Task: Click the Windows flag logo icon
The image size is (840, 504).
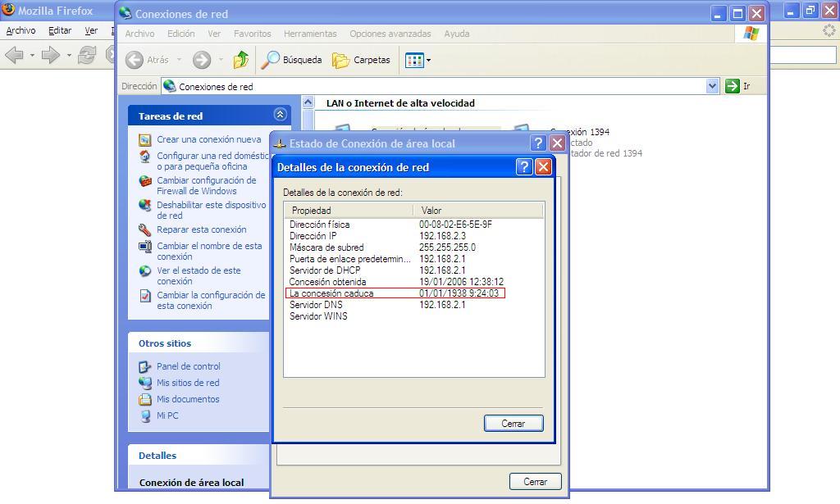Action: [x=751, y=33]
